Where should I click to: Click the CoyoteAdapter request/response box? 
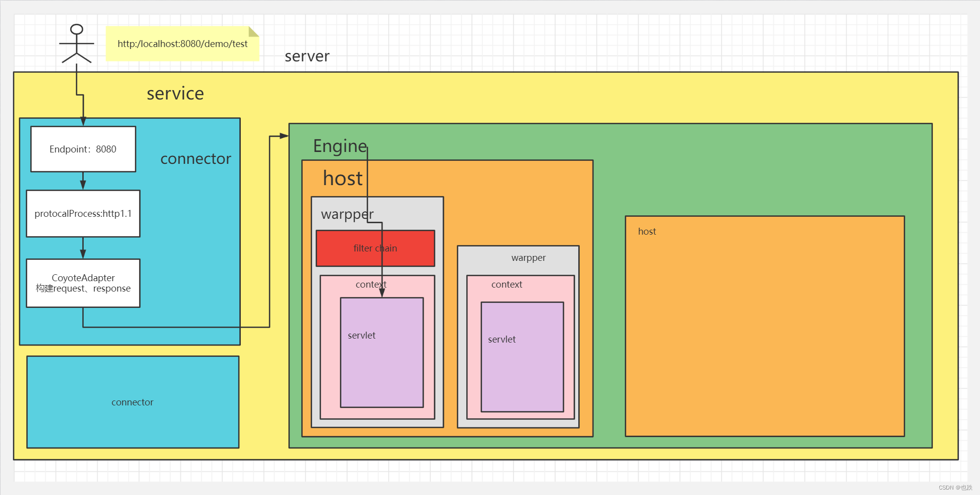point(83,283)
